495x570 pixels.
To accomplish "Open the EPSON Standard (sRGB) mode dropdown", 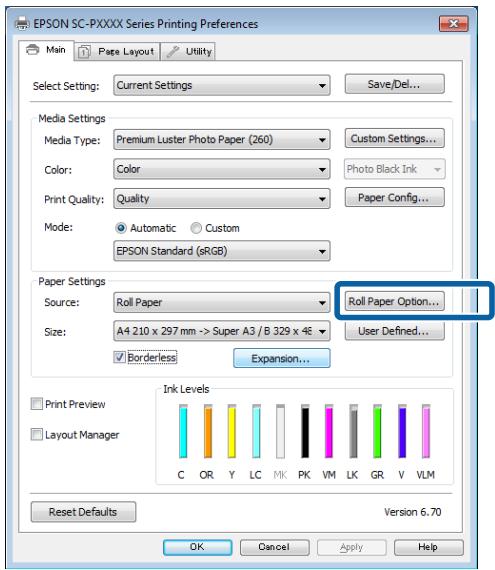I will [x=222, y=251].
